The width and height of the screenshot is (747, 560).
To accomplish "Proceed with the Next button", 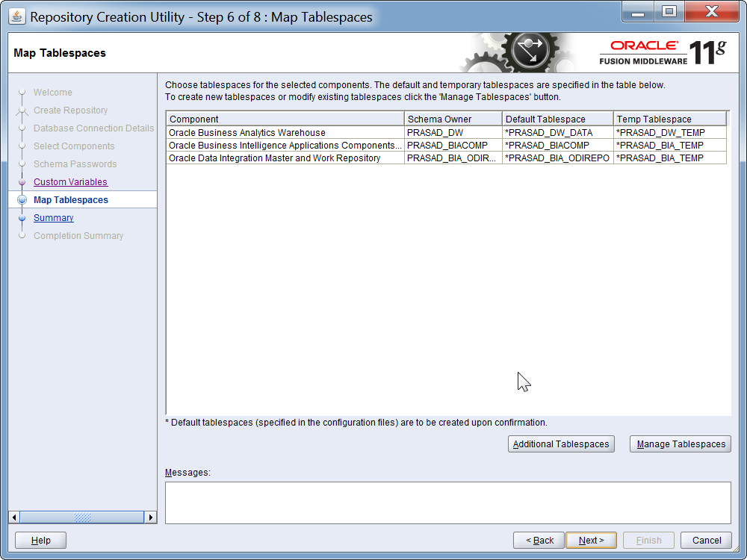I will coord(591,540).
